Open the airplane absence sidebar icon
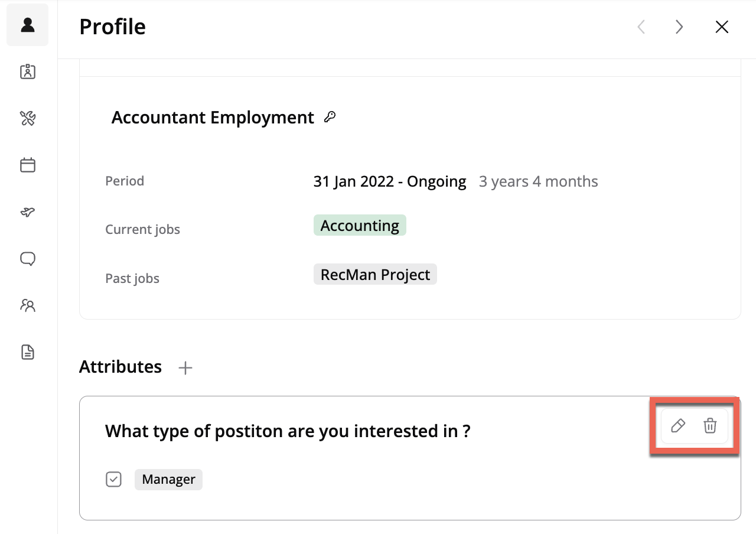 [x=28, y=212]
